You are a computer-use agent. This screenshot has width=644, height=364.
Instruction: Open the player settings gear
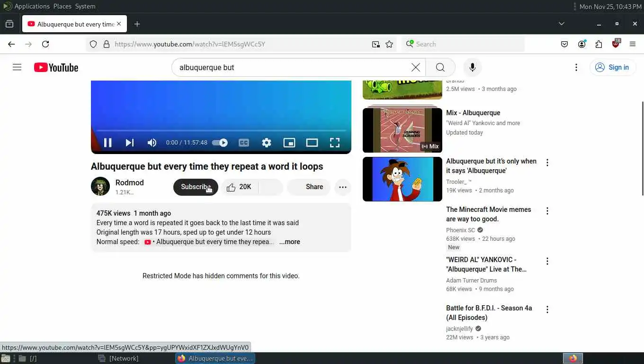pyautogui.click(x=267, y=143)
